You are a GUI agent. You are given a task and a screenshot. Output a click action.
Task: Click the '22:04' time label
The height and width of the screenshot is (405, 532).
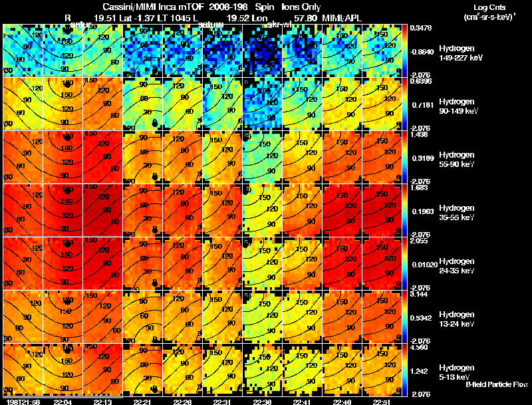(x=63, y=402)
